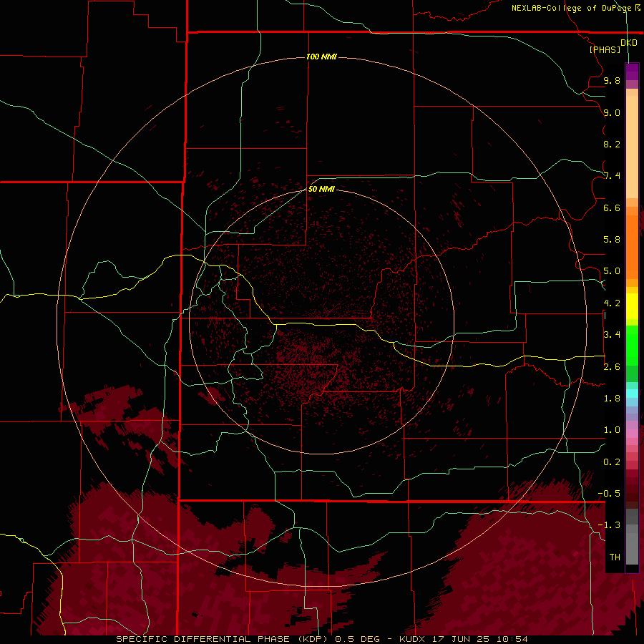Click the 1.8 value on the color scale
The height and width of the screenshot is (644, 644).
(612, 399)
